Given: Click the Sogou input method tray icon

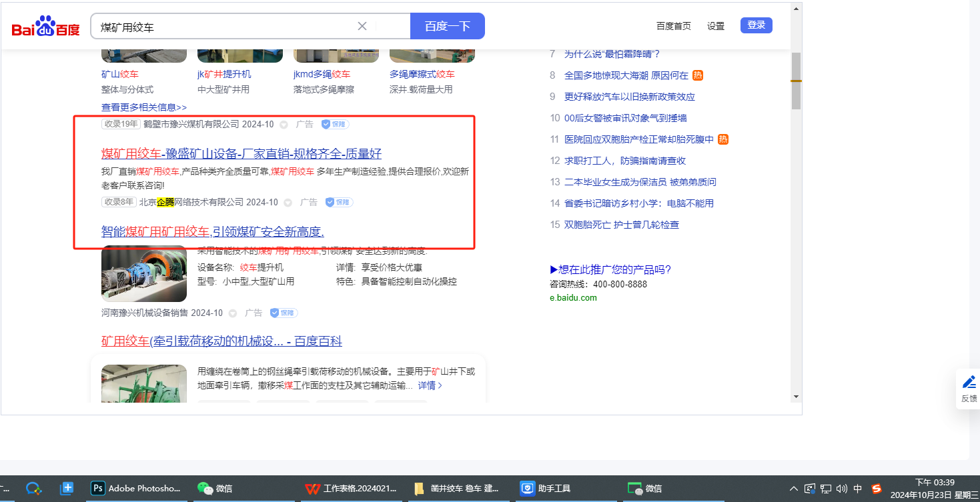Looking at the screenshot, I should pyautogui.click(x=877, y=488).
